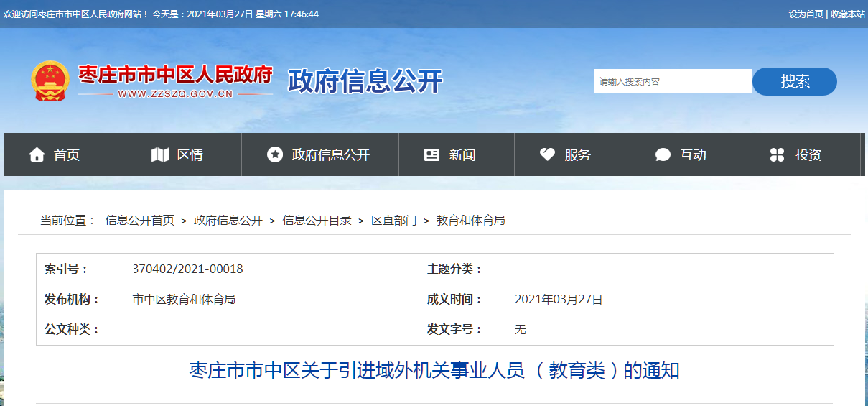The height and width of the screenshot is (406, 868).
Task: Click the star icon beside 政府信息公开
Action: (x=275, y=154)
